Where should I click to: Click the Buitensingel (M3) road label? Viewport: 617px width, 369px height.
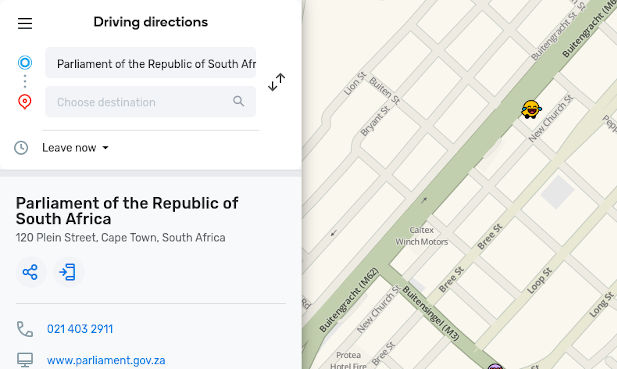[x=431, y=313]
